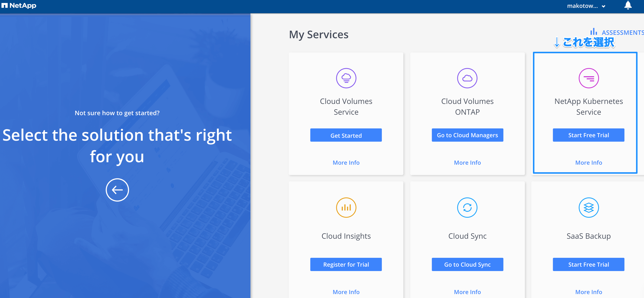Screen dimensions: 644x298
Task: Click the 'Cloud Volumes Service' card title
Action: (346, 107)
